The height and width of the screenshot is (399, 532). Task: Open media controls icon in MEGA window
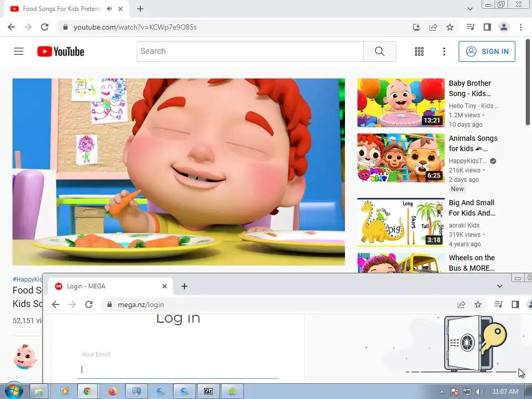pyautogui.click(x=498, y=304)
